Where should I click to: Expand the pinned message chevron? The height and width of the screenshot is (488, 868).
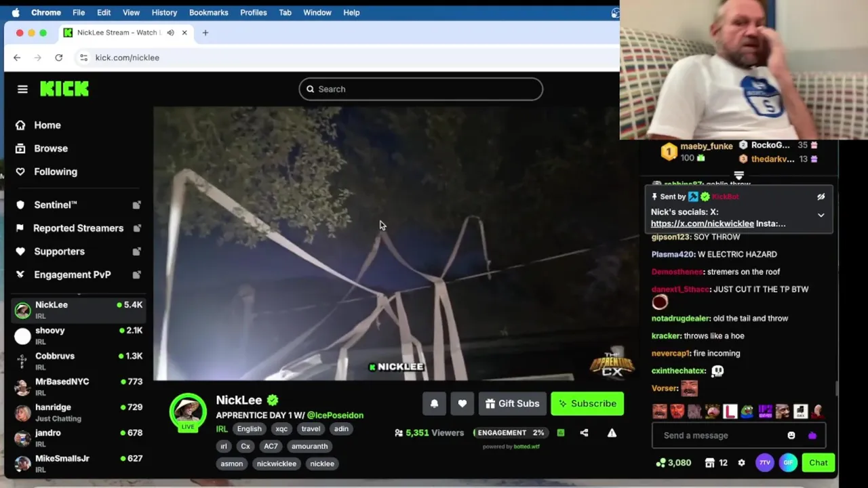tap(821, 216)
